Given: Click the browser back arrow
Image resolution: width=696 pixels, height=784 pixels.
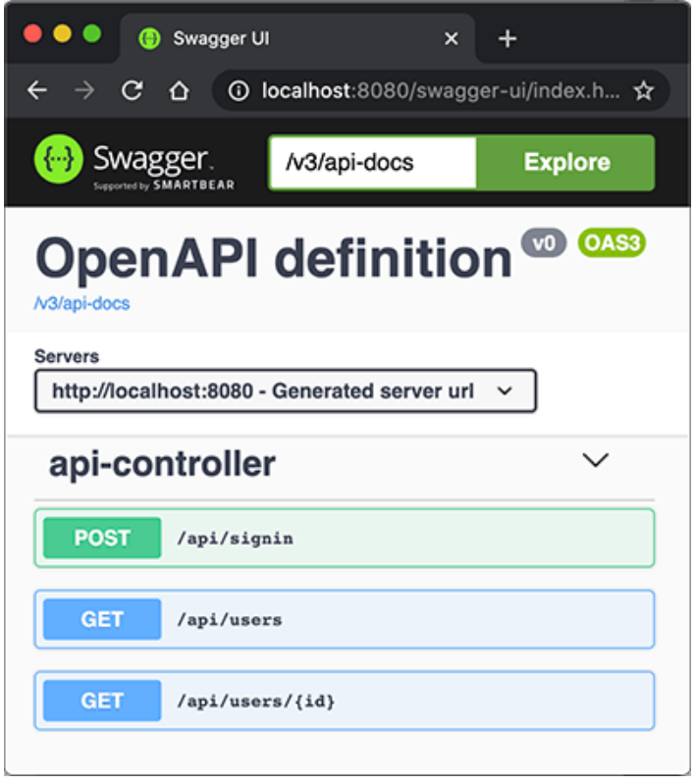Looking at the screenshot, I should tap(37, 91).
